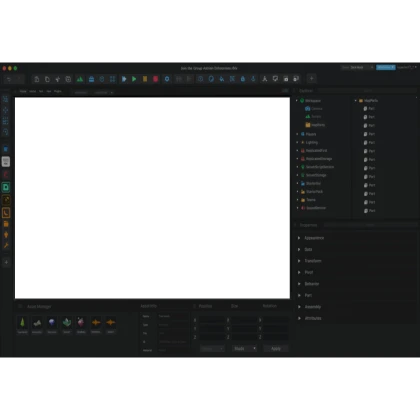Image resolution: width=420 pixels, height=420 pixels.
Task: Expand the ServerScriptService tree node
Action: point(297,167)
